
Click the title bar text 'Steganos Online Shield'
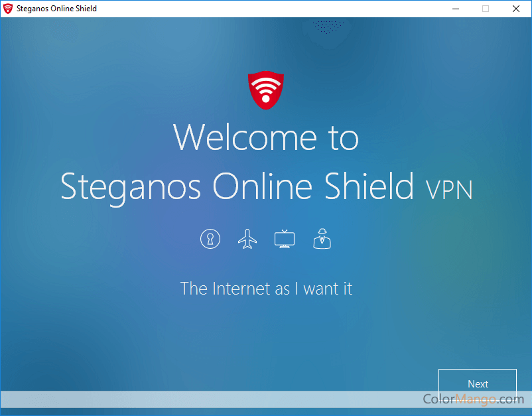tap(56, 9)
